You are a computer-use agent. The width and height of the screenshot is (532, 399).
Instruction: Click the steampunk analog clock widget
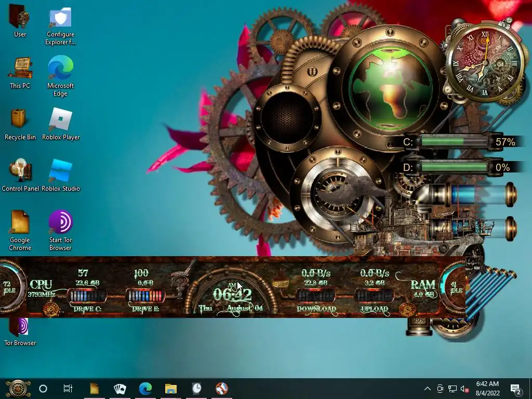[485, 62]
